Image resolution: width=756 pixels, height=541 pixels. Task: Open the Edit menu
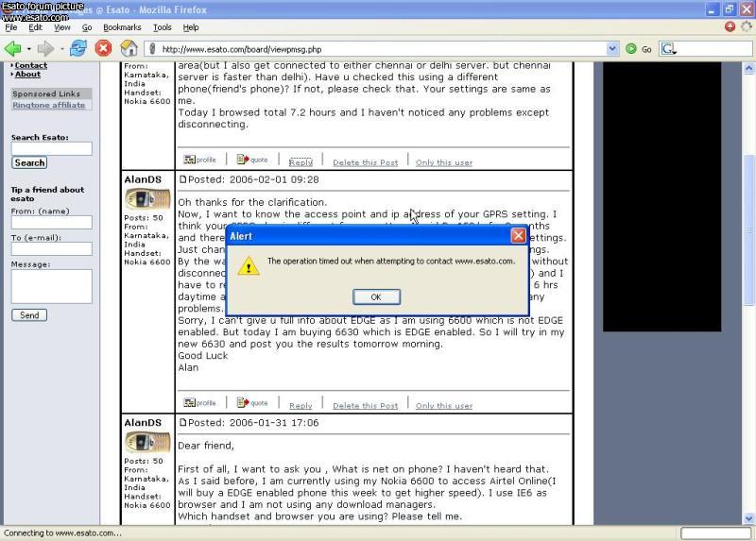click(35, 27)
